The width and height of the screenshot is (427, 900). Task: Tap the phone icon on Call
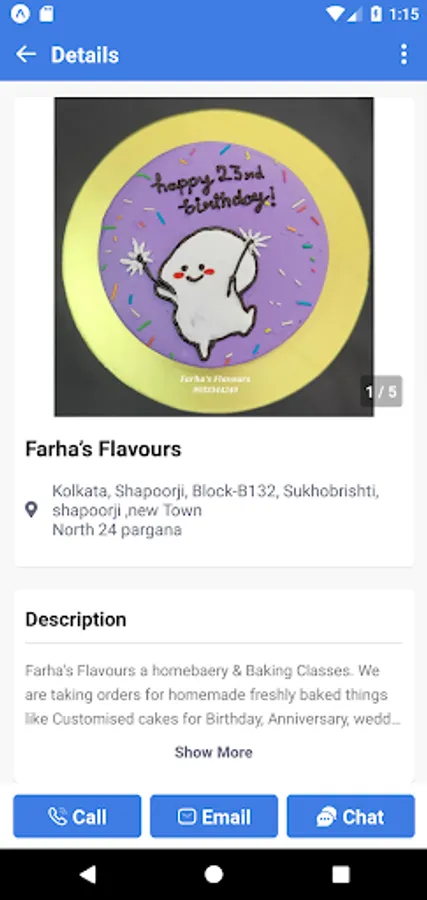coord(57,816)
